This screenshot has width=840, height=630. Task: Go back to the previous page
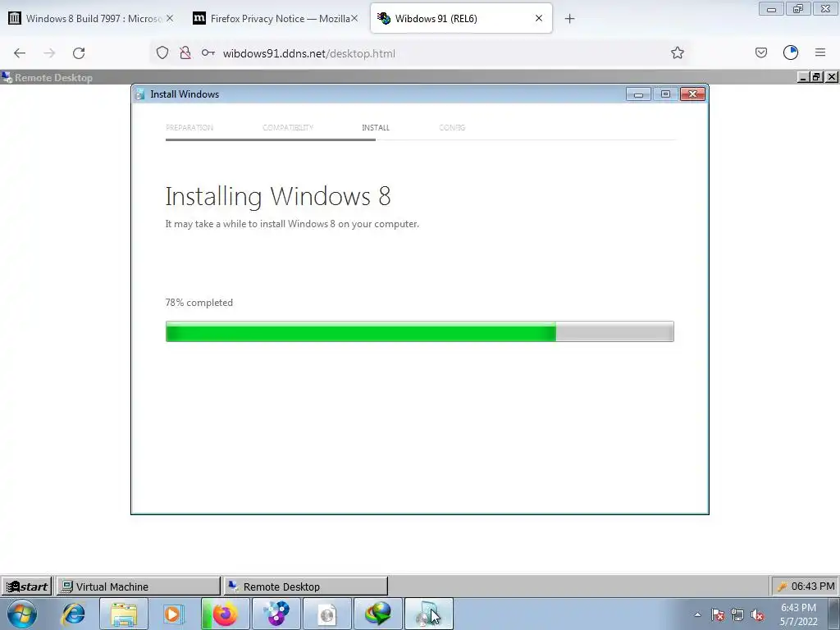[20, 53]
